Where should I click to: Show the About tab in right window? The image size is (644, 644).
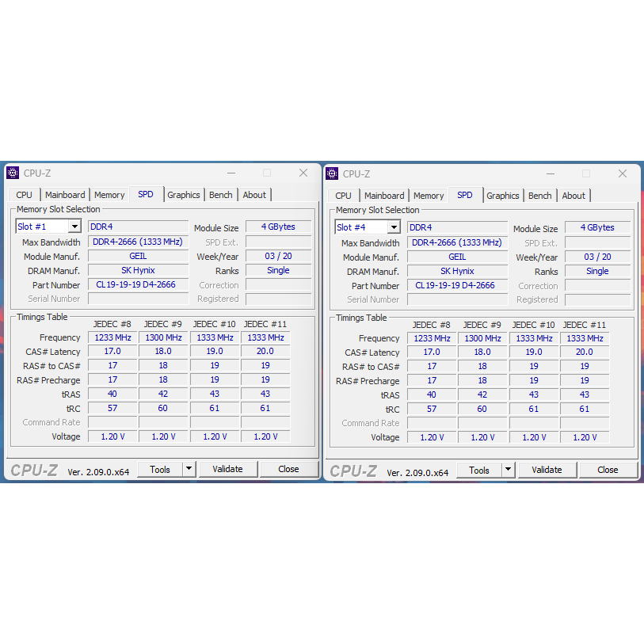[574, 196]
